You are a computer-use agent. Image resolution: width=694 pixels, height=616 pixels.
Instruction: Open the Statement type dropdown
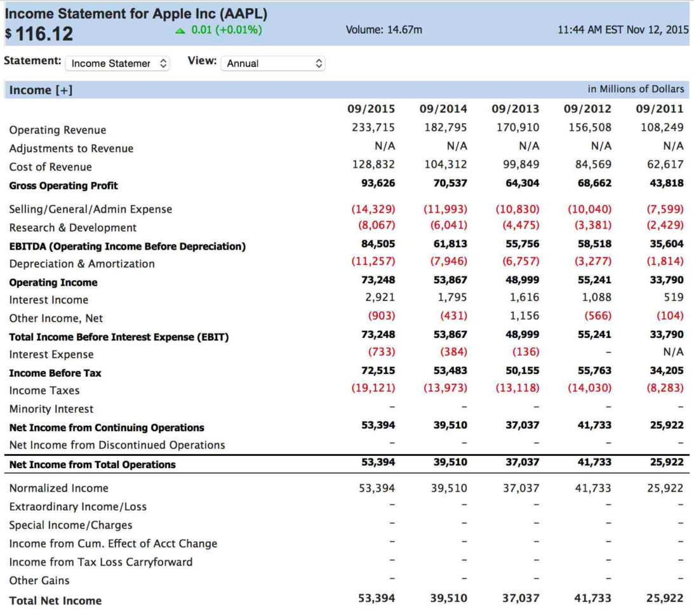(x=117, y=64)
